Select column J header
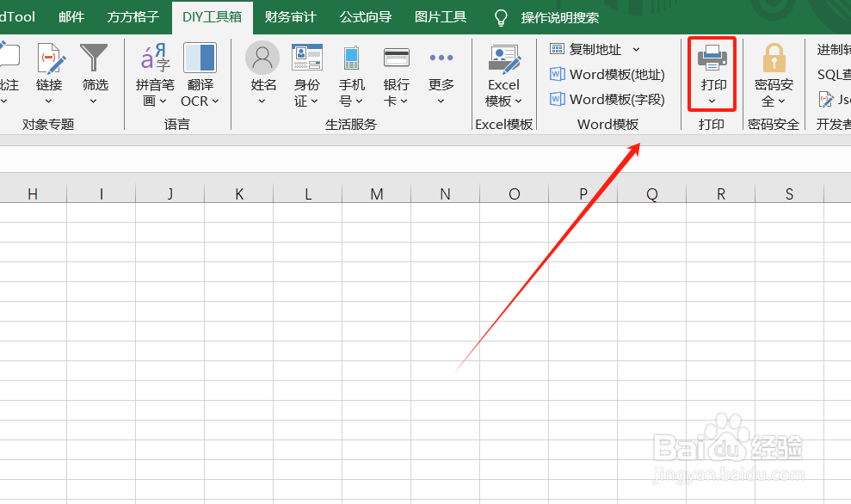 [170, 194]
